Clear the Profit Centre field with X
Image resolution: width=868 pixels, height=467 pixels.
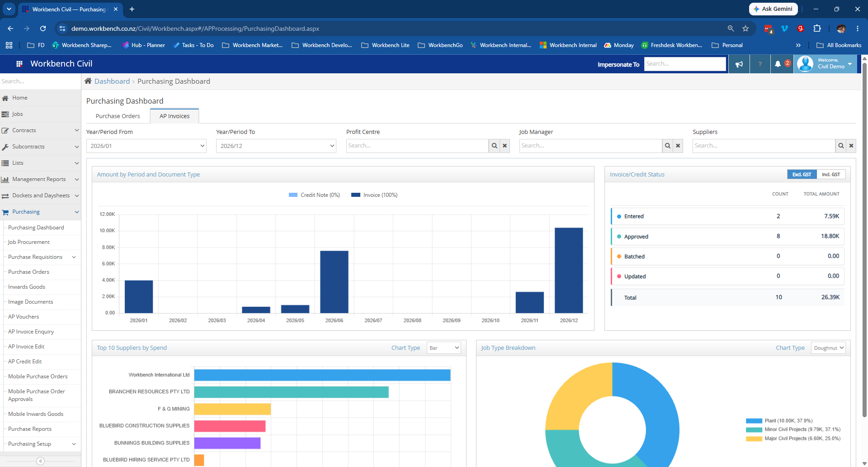[505, 146]
